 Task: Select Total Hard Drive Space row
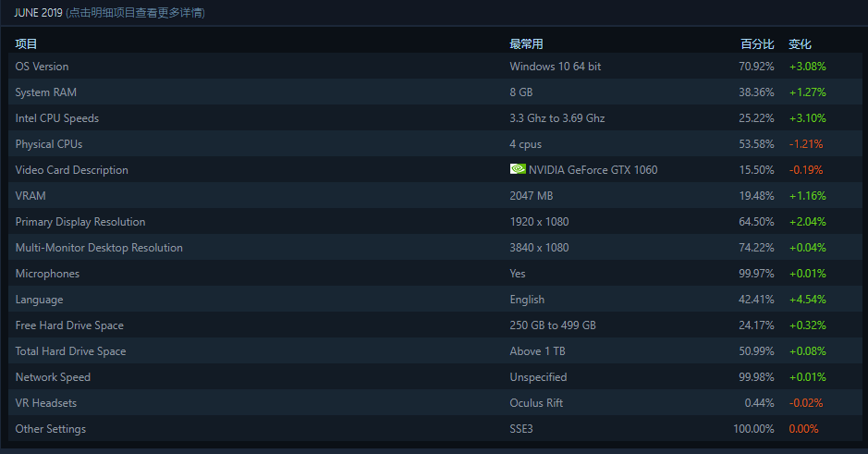(x=435, y=351)
